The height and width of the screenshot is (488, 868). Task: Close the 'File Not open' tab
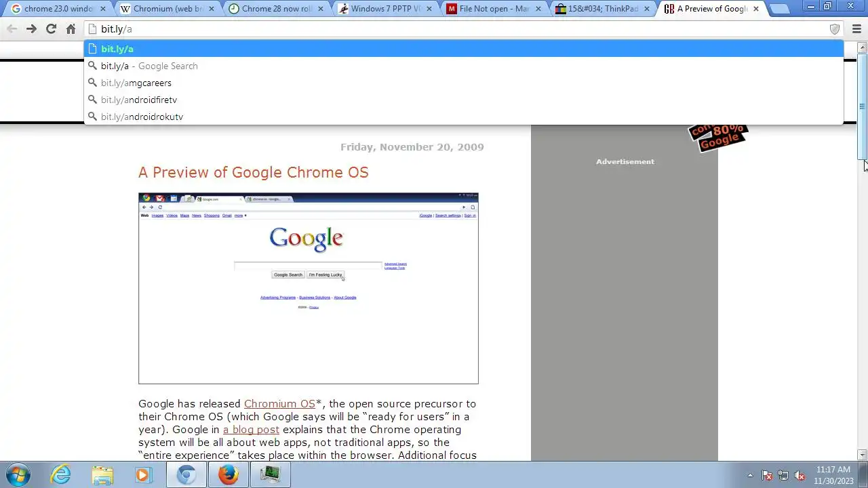point(538,9)
